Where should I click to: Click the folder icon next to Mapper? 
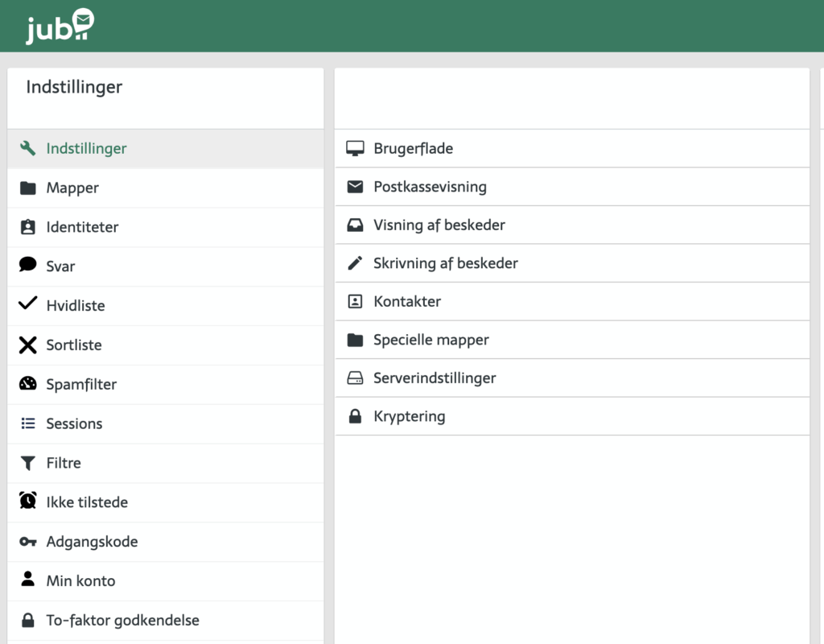(28, 188)
